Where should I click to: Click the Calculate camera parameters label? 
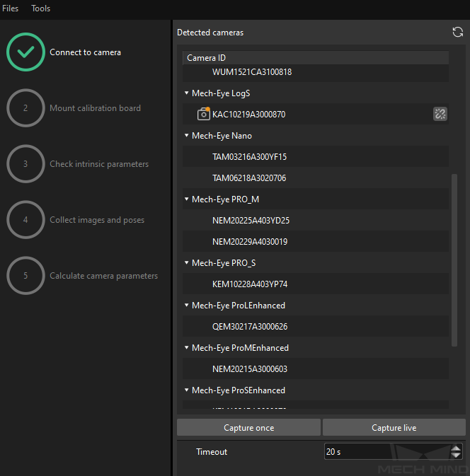[103, 276]
